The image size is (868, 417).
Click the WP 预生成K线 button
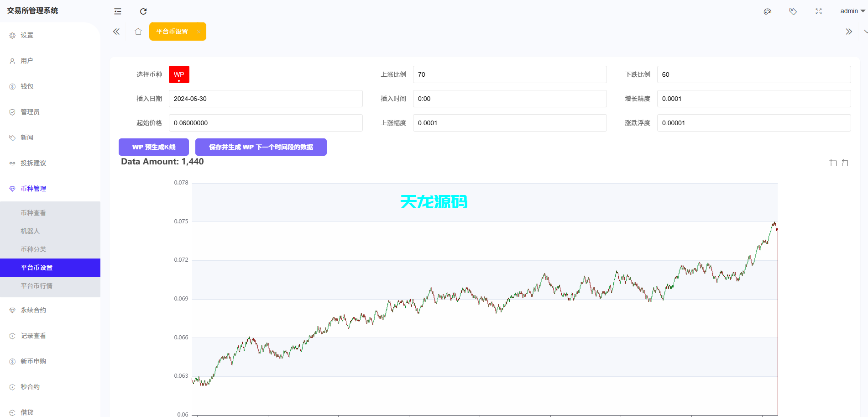pos(154,147)
